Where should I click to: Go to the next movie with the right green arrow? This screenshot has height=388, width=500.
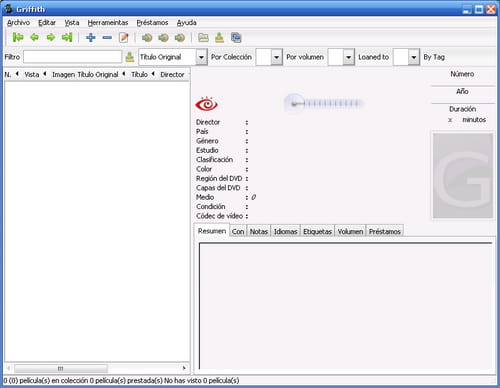point(51,37)
